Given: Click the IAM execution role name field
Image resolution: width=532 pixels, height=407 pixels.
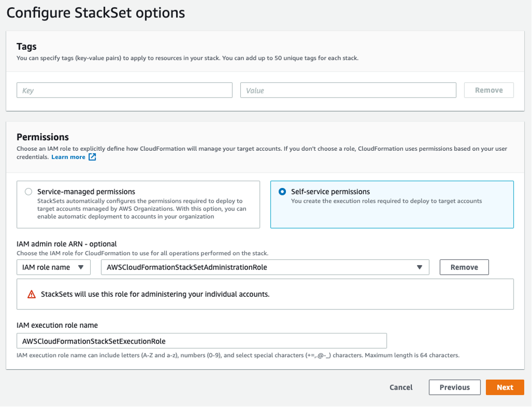Looking at the screenshot, I should pyautogui.click(x=201, y=341).
